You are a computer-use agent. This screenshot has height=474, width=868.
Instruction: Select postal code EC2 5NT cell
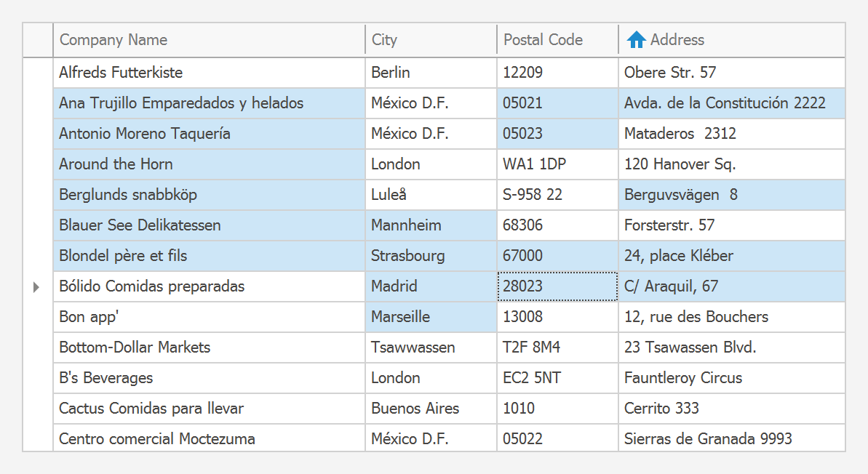[531, 378]
